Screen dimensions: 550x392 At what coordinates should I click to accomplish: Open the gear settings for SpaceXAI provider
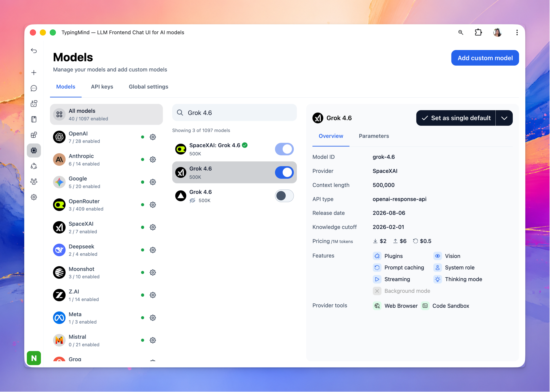153,227
